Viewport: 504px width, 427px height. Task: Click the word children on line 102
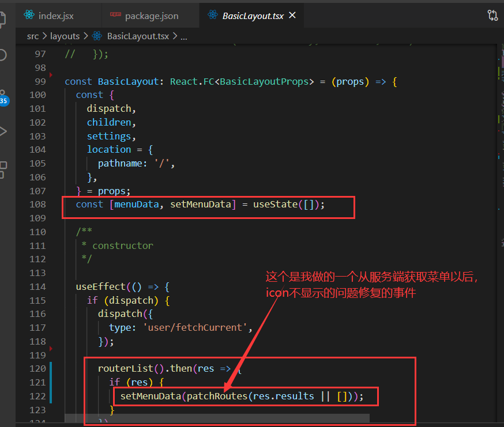(x=109, y=122)
